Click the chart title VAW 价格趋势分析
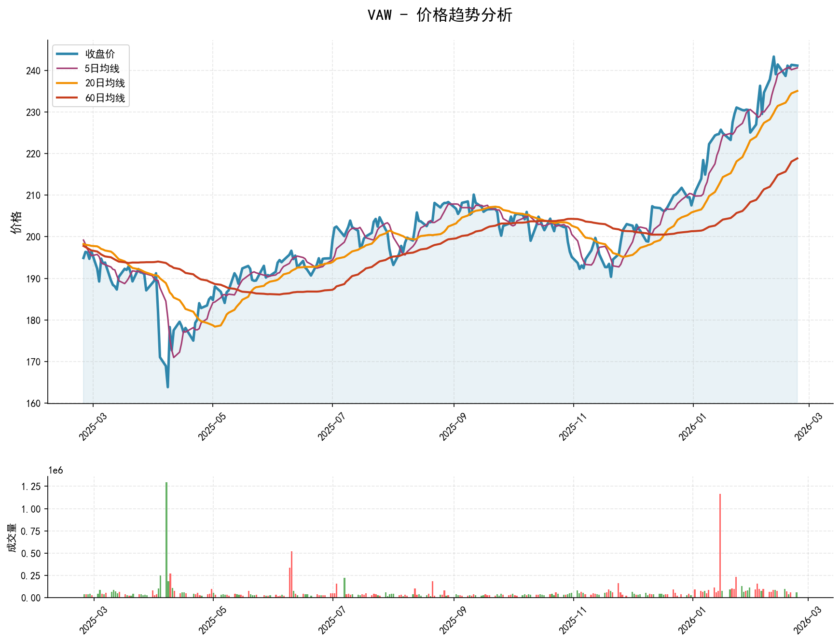The width and height of the screenshot is (840, 643). 440,15
